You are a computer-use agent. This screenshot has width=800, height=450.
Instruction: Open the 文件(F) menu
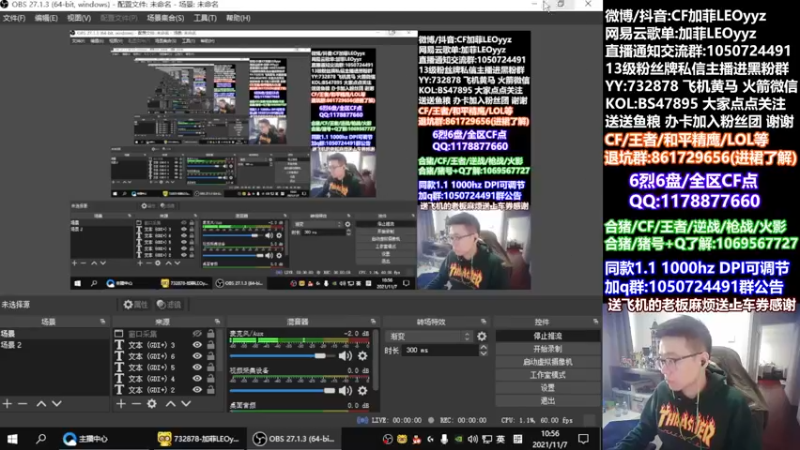[14, 18]
